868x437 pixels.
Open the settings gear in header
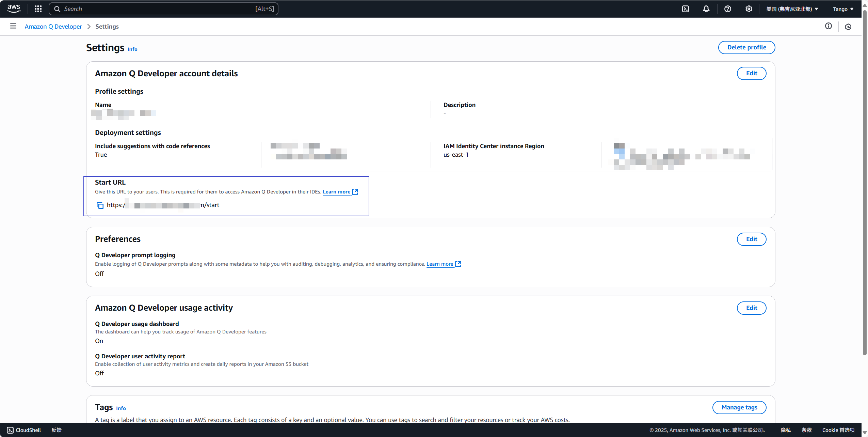749,9
